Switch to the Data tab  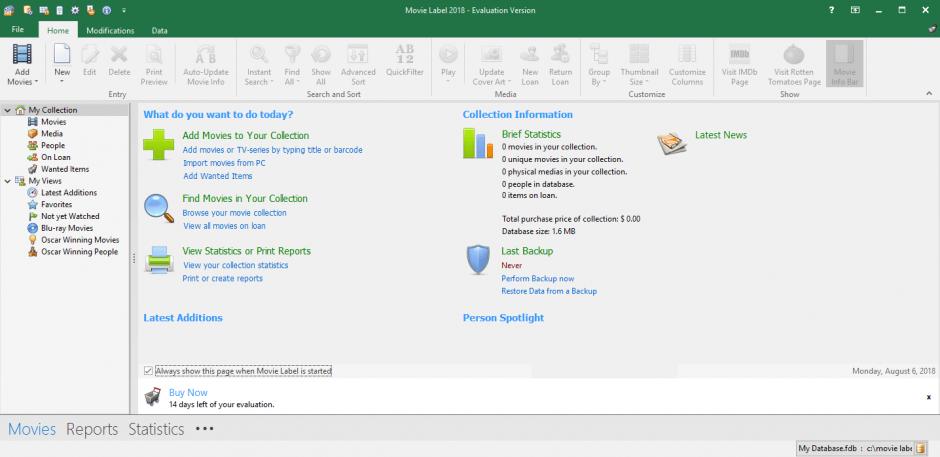[159, 30]
